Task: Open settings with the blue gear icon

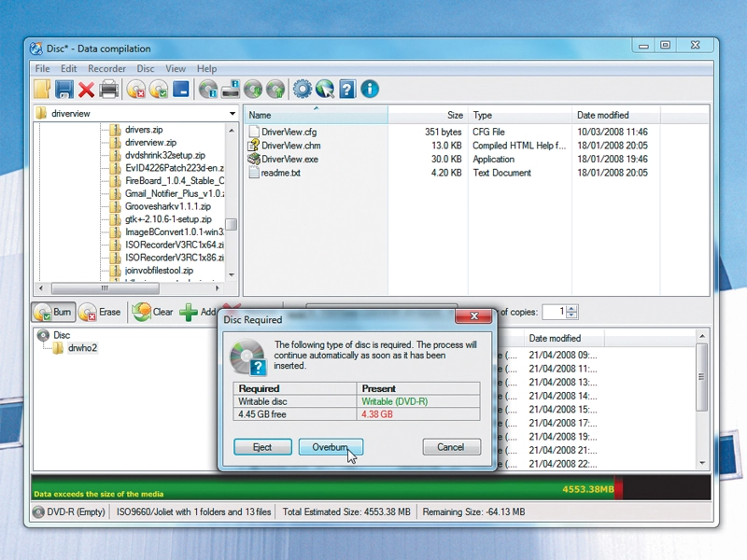Action: click(x=302, y=89)
